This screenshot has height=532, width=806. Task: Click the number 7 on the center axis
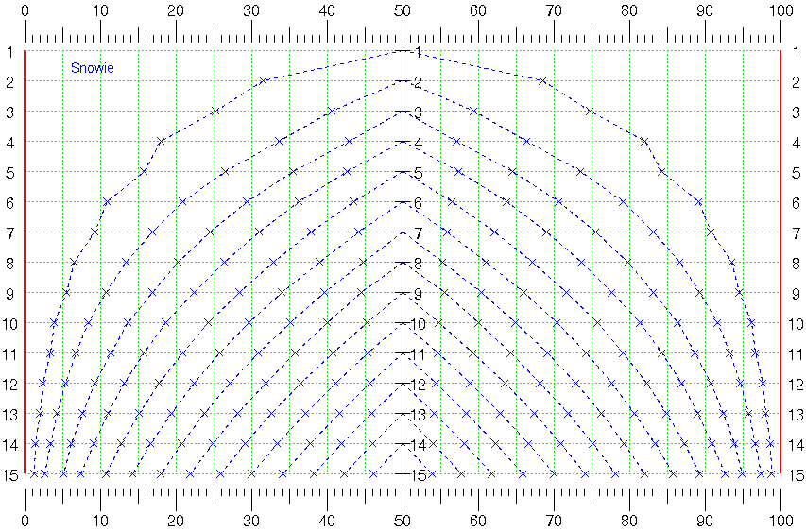419,234
